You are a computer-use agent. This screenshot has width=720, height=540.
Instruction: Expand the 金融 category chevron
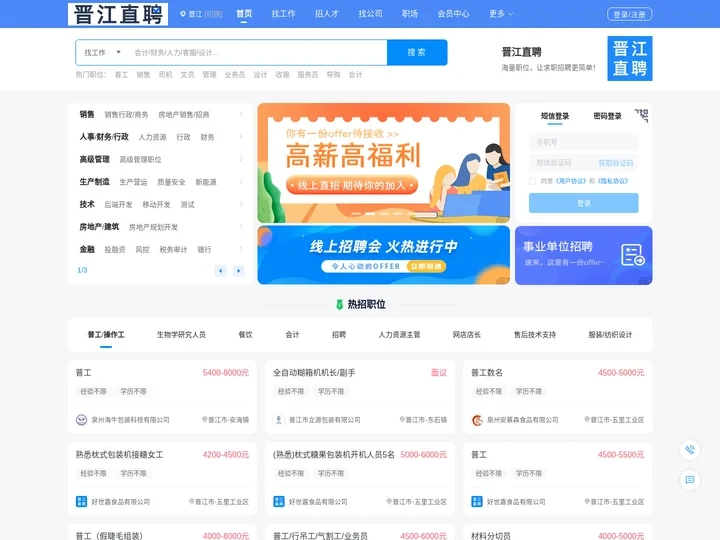pos(241,249)
